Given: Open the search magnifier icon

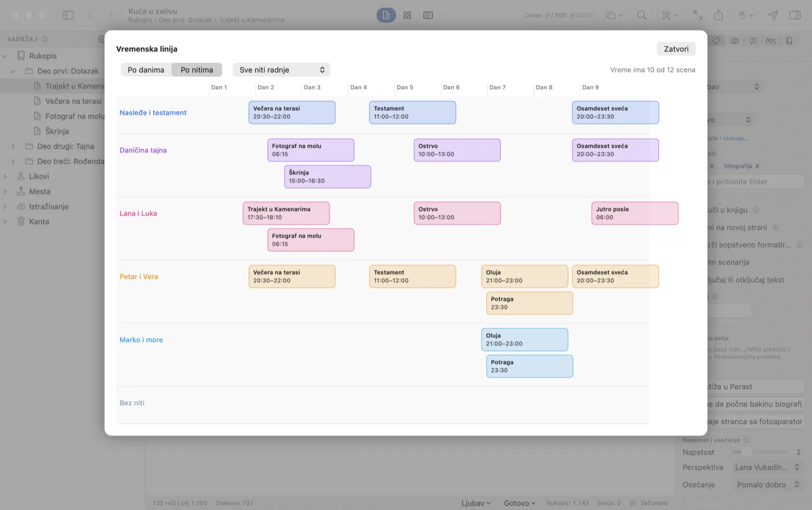Looking at the screenshot, I should (x=641, y=15).
